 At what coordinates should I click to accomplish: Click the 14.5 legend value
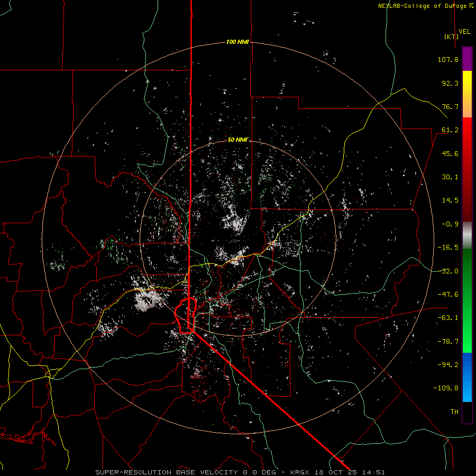pos(450,200)
